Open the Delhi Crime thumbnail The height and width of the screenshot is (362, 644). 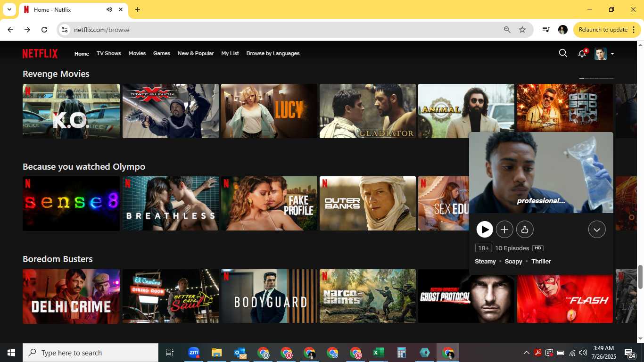[x=71, y=296]
